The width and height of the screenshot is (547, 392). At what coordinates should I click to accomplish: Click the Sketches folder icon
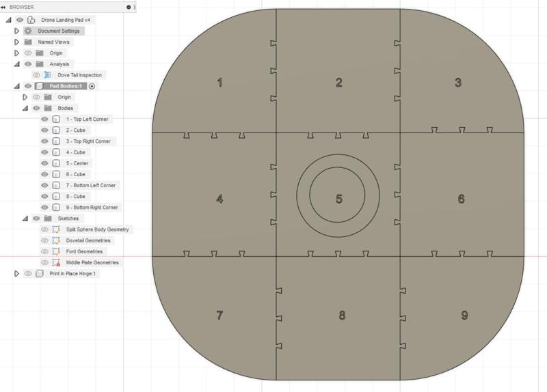tap(48, 219)
